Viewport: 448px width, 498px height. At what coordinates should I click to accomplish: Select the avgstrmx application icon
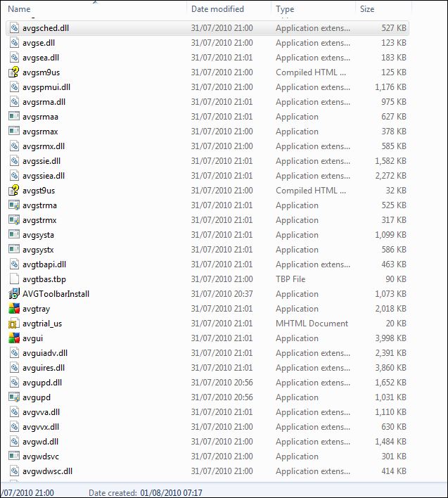coord(14,220)
